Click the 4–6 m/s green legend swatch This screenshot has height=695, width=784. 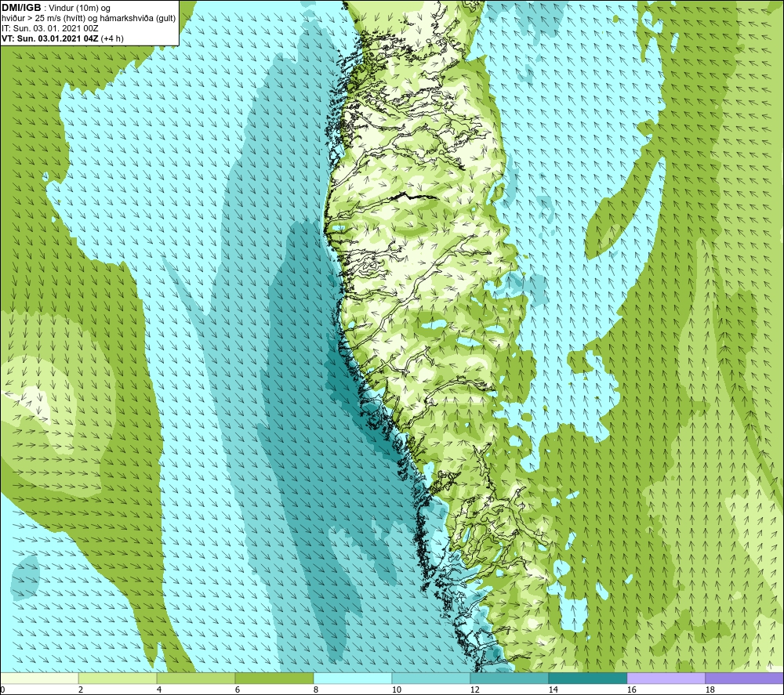pyautogui.click(x=196, y=678)
